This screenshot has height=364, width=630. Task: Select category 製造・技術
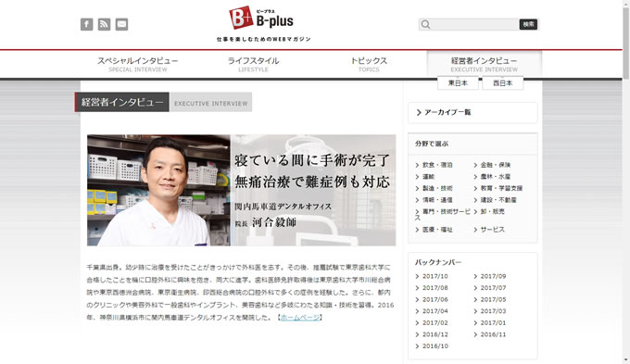(x=437, y=188)
